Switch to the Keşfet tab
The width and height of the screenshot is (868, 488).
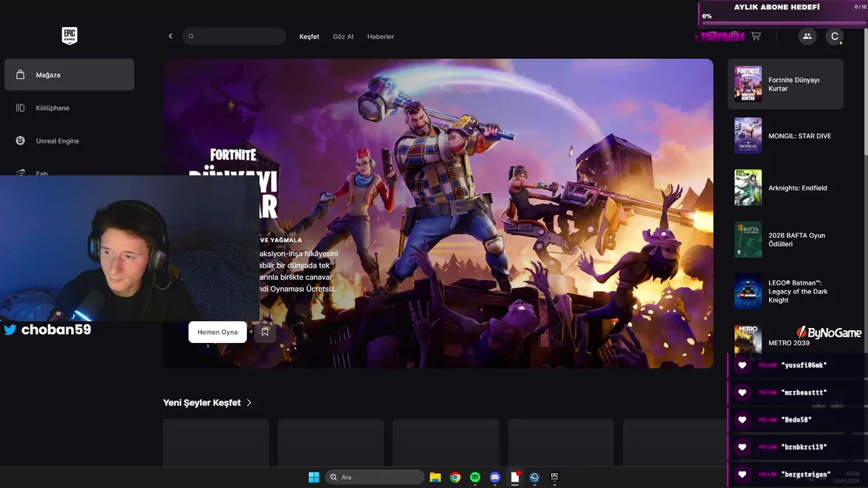[309, 37]
